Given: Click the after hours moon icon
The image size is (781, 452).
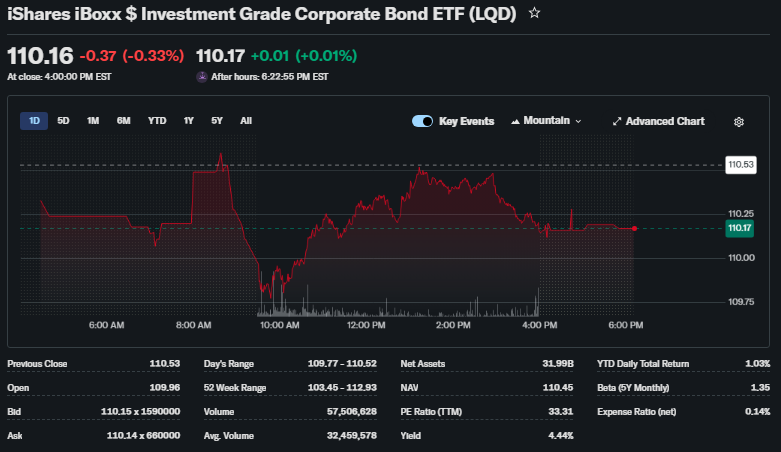Looking at the screenshot, I should click(202, 76).
